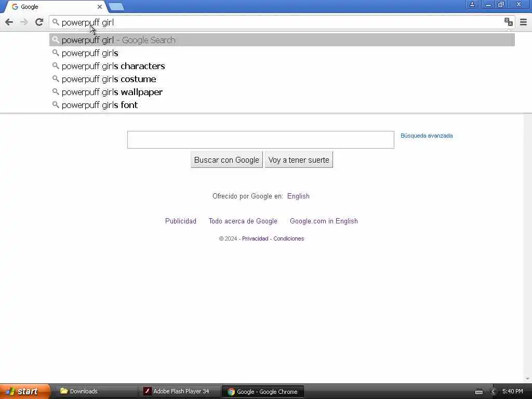Open the Chrome hamburger menu
Viewport: 532px width, 399px height.
[x=523, y=22]
